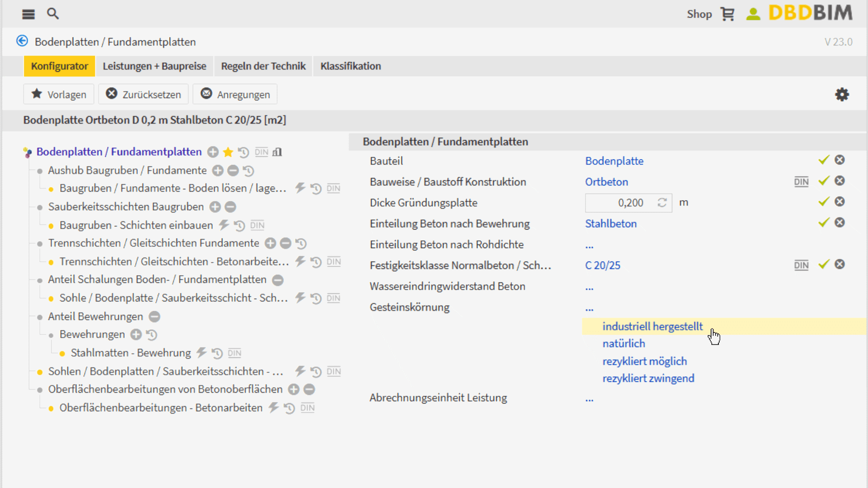This screenshot has height=488, width=868.
Task: Open the Regeln der Technik tab
Action: coord(263,66)
